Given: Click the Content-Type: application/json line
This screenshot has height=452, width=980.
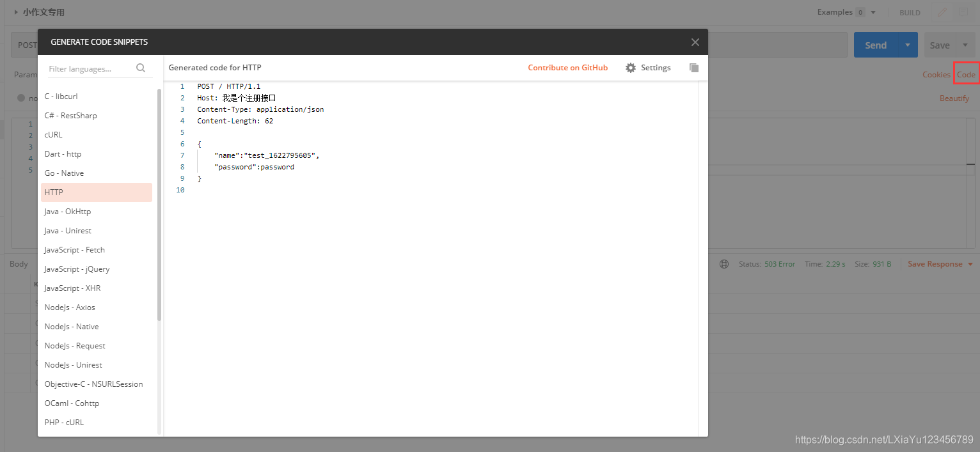Looking at the screenshot, I should [x=260, y=109].
